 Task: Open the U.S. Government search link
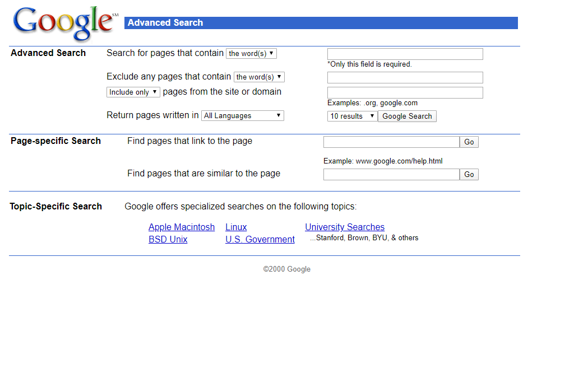[260, 240]
